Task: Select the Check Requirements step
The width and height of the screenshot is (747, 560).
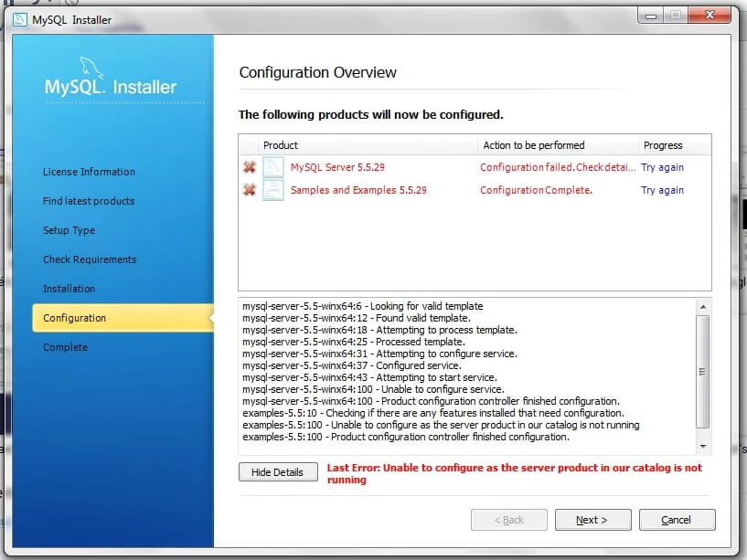Action: (90, 259)
